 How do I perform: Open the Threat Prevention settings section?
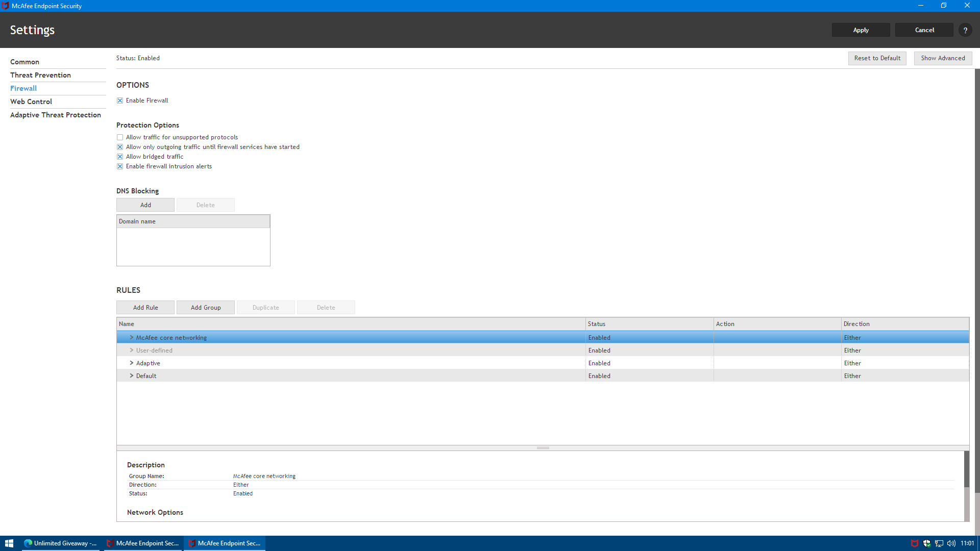click(x=40, y=75)
